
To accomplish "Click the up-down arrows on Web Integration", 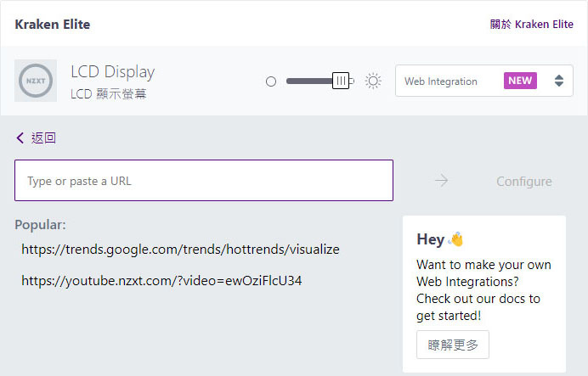I will (559, 81).
